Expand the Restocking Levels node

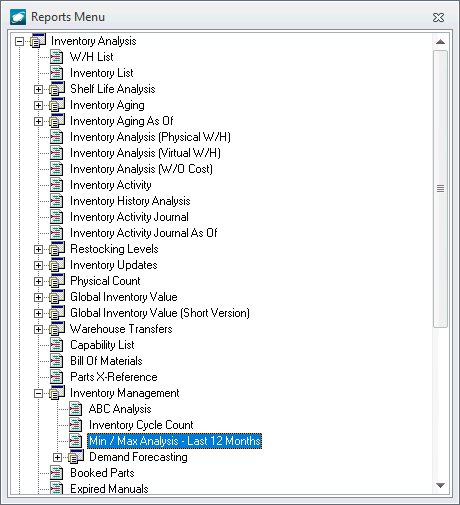click(x=38, y=249)
